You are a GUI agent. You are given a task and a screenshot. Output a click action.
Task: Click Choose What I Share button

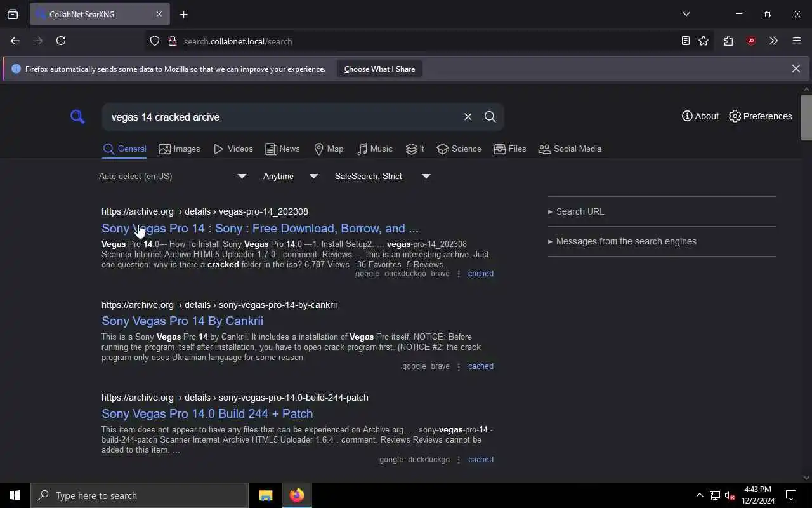(x=379, y=69)
